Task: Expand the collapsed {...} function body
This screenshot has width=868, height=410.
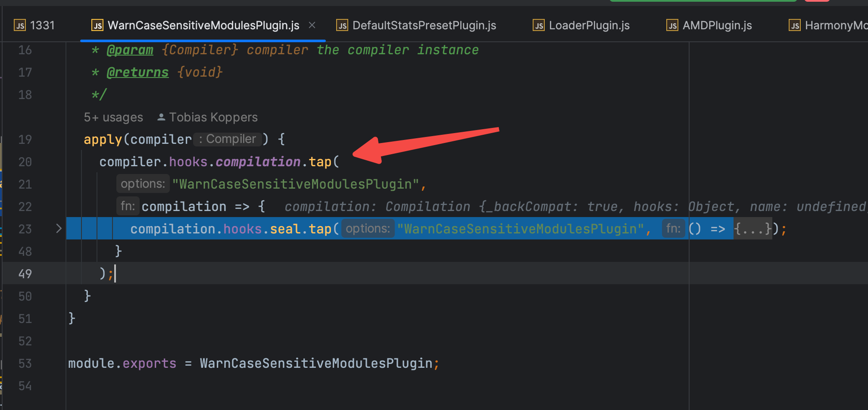Action: coord(752,229)
